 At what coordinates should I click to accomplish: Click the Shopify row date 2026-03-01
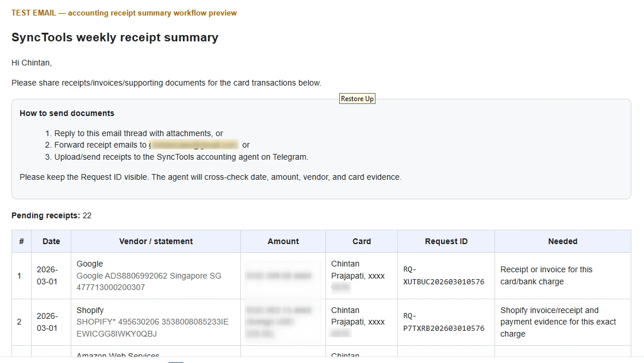47,322
